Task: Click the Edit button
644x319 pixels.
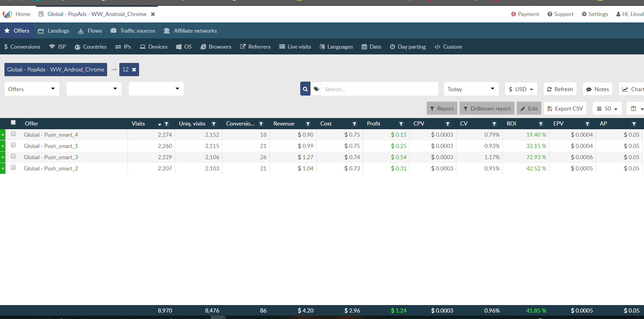Action: pos(529,109)
